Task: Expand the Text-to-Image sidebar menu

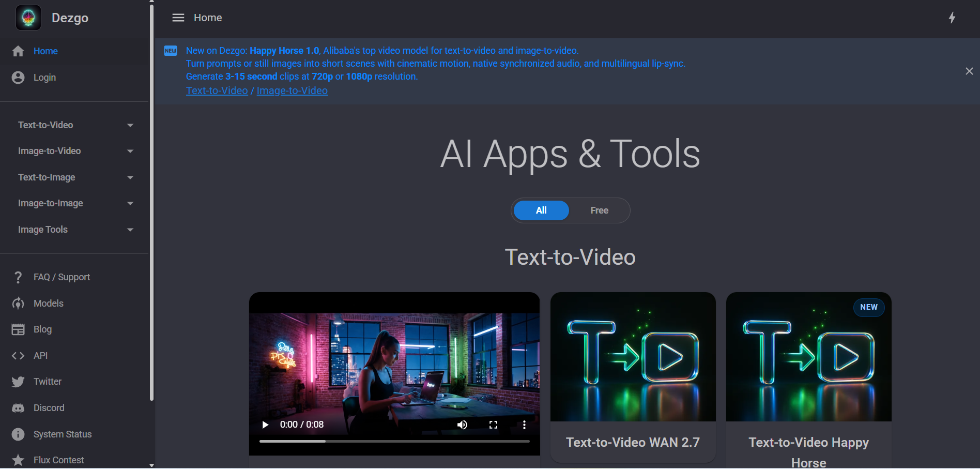Action: 75,177
